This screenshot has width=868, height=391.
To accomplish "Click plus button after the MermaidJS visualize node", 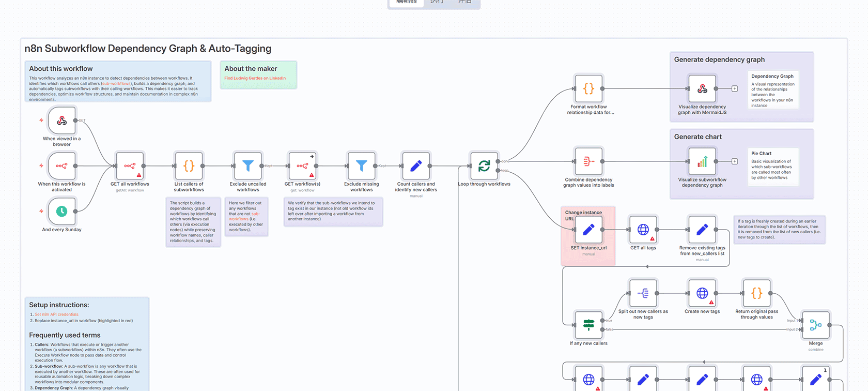I will (735, 89).
